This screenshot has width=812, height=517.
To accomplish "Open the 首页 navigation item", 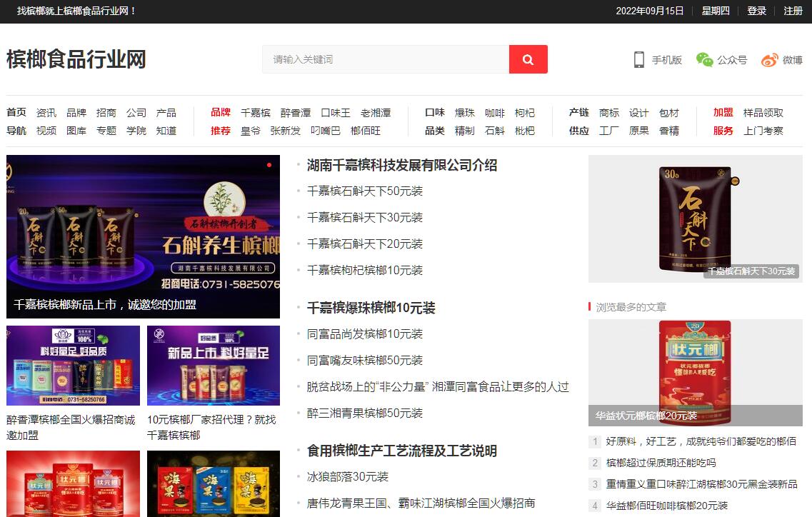I will pyautogui.click(x=16, y=113).
